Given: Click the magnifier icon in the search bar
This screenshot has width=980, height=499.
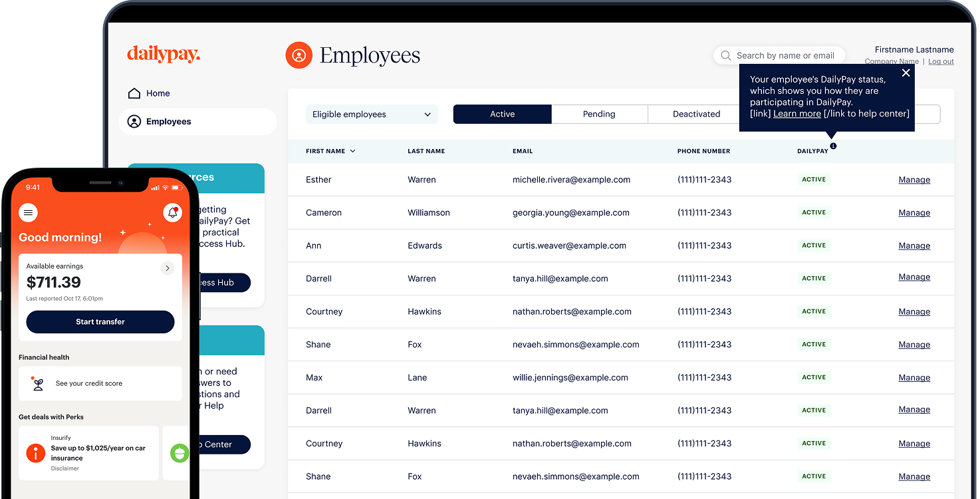Looking at the screenshot, I should tap(725, 56).
